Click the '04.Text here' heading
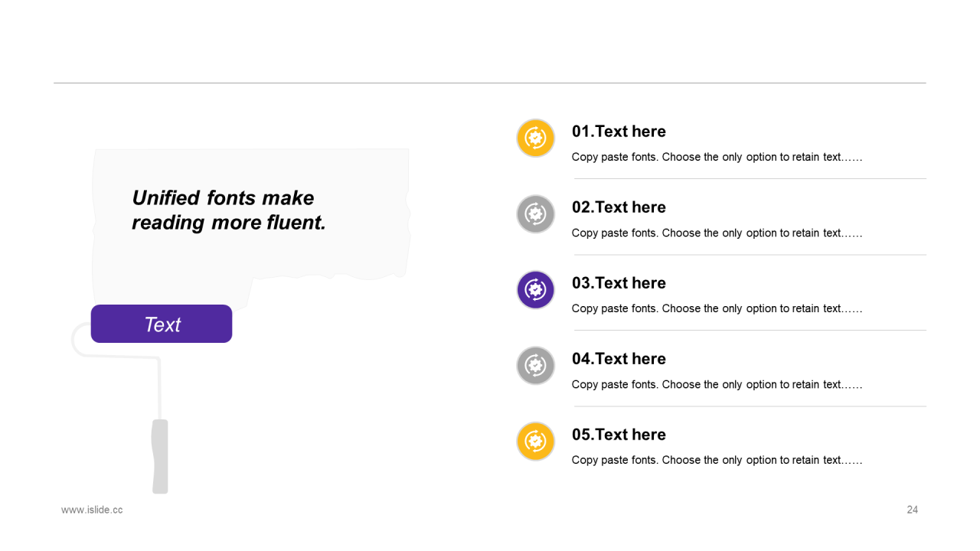This screenshot has height=551, width=980. (619, 359)
